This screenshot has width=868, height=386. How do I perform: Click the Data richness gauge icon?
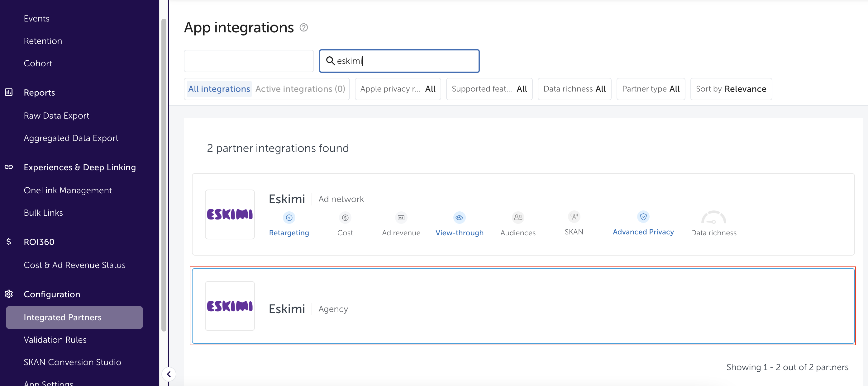pos(714,218)
